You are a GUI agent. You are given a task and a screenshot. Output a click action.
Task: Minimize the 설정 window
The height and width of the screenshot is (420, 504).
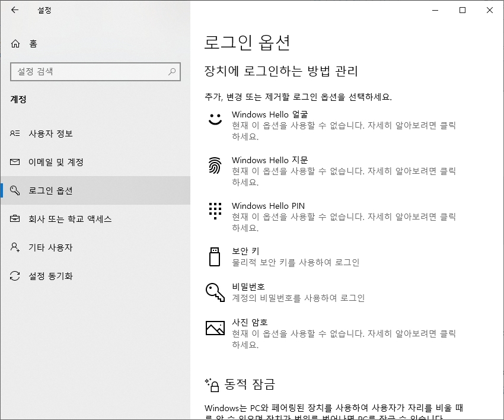[435, 10]
